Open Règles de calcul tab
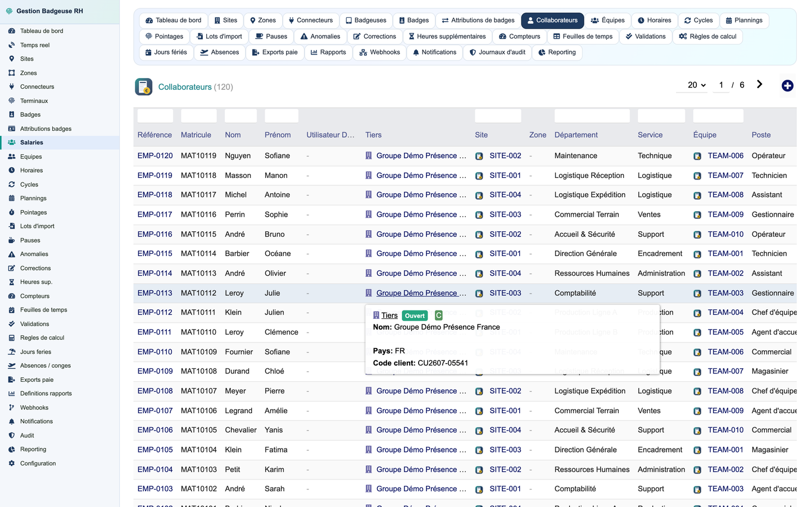812x507 pixels. coord(707,36)
